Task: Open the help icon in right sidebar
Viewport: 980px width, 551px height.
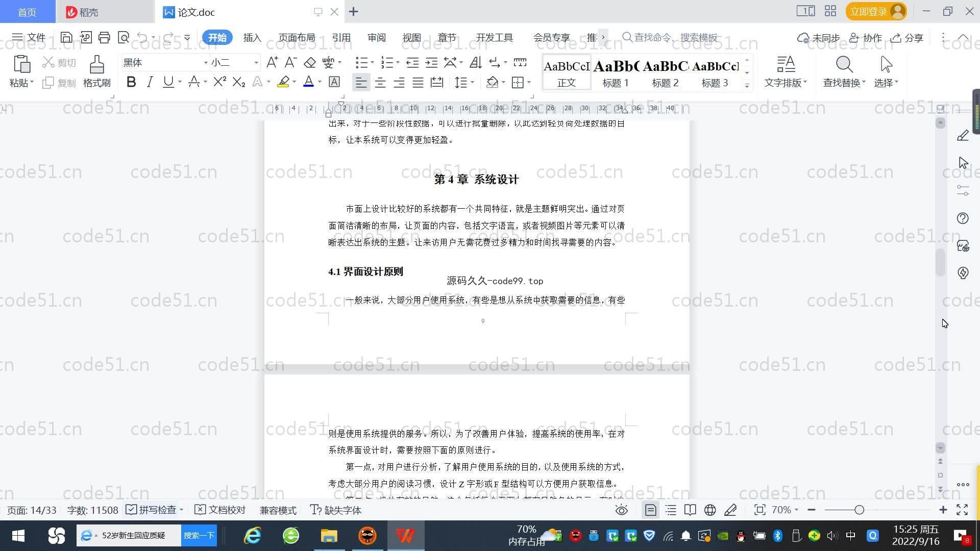Action: tap(963, 218)
